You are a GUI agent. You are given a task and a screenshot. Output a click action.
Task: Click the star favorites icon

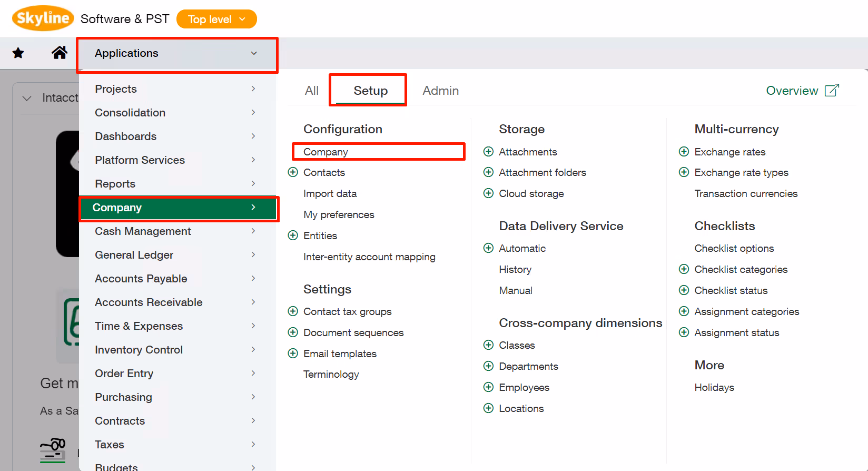point(18,53)
